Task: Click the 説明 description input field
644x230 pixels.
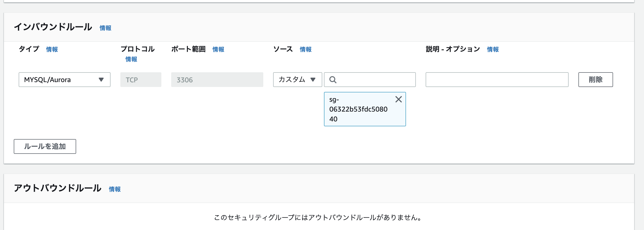Action: point(497,80)
